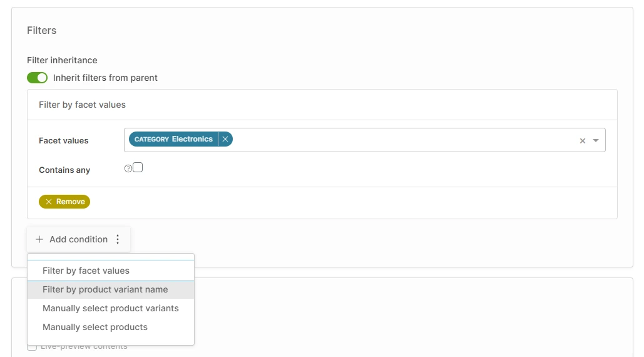Open the three-dot menu beside Add condition
Image resolution: width=644 pixels, height=357 pixels.
[118, 239]
